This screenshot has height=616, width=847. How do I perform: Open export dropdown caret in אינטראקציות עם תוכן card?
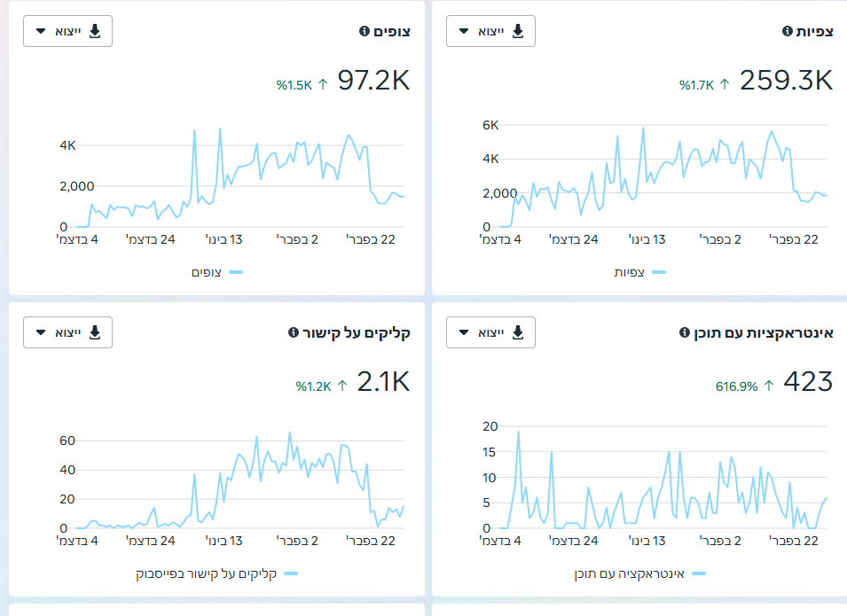(x=463, y=332)
